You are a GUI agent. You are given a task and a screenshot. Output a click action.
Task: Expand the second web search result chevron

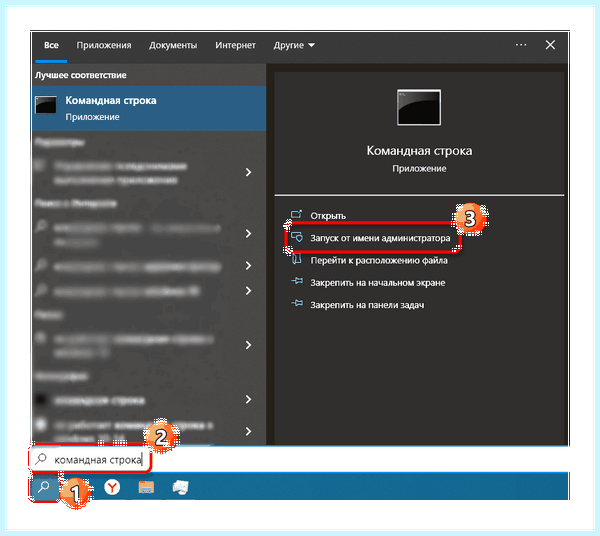(x=249, y=266)
